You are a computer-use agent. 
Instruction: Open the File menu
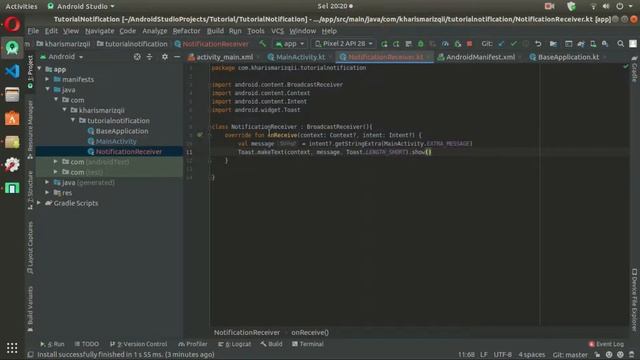(x=33, y=31)
